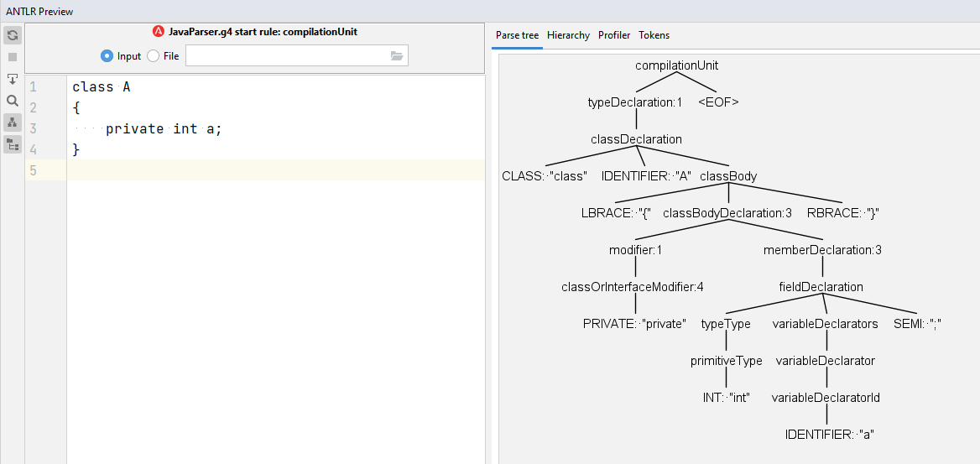This screenshot has height=464, width=980.
Task: Toggle the folder-tree structure icon
Action: [x=13, y=144]
